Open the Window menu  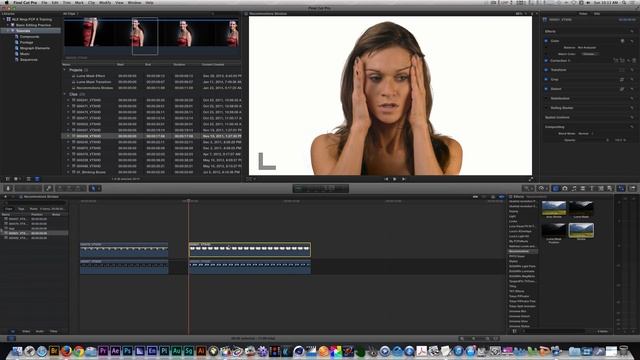[x=134, y=2]
